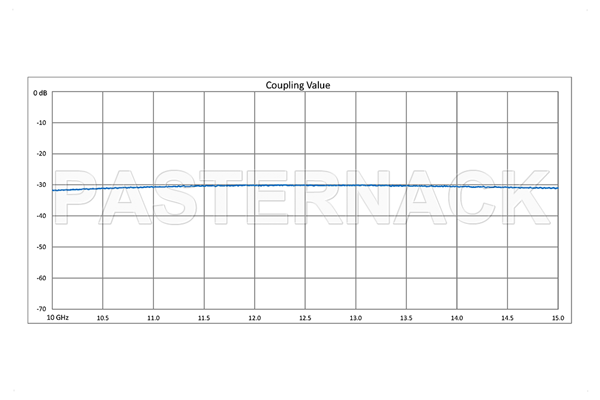
Task: Select the 11.5 x-axis tick label
Action: click(x=204, y=318)
